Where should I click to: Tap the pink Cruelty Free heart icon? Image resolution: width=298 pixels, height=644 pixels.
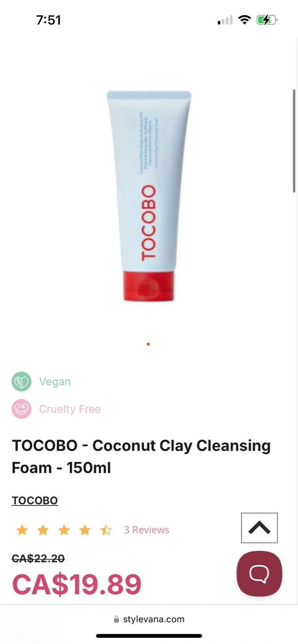pyautogui.click(x=21, y=409)
